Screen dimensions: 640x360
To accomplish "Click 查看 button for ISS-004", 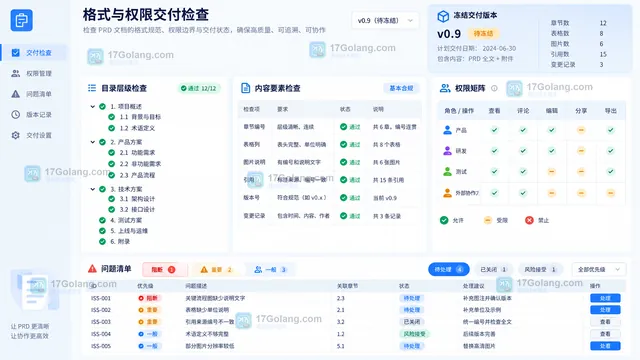I will point(605,334).
